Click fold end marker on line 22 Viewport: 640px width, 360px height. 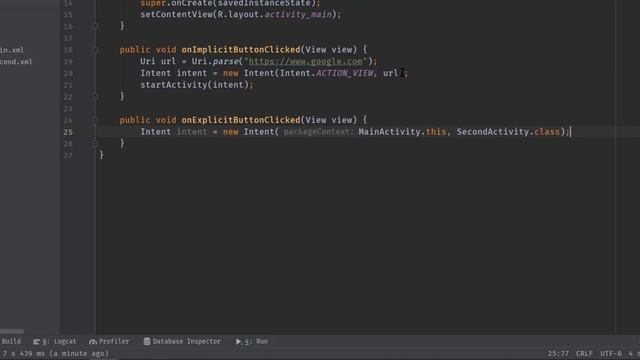[95, 97]
